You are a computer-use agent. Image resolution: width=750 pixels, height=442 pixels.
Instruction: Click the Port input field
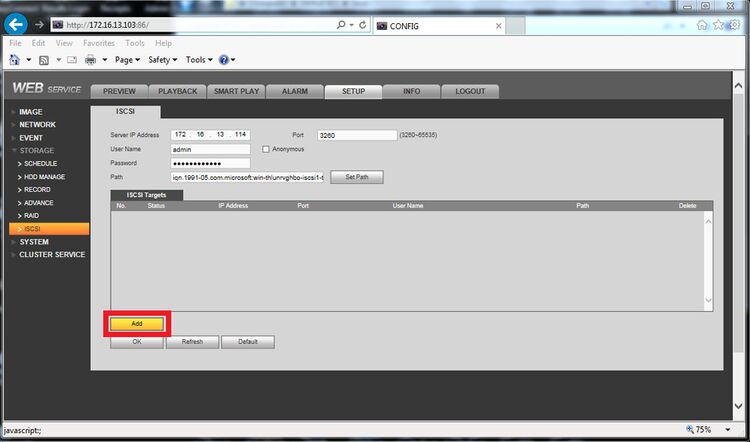357,135
